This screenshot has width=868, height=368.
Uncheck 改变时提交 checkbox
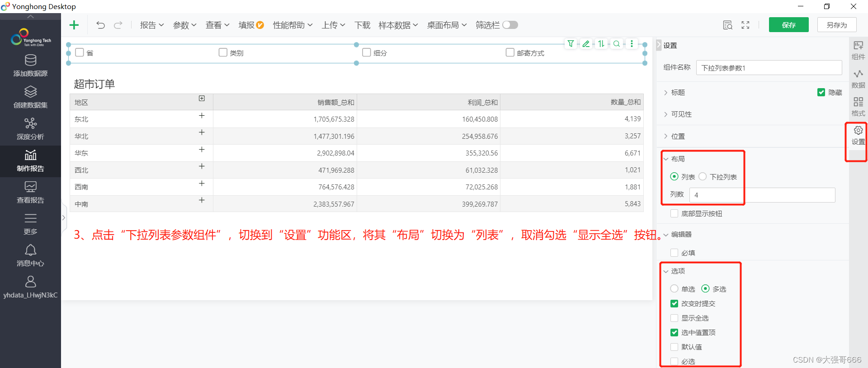click(674, 303)
